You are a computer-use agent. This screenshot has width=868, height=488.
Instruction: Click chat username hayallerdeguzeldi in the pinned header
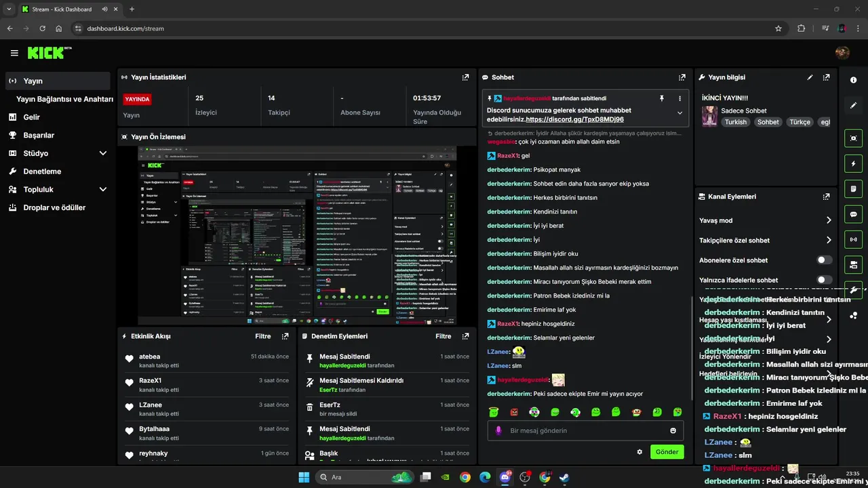tap(527, 98)
